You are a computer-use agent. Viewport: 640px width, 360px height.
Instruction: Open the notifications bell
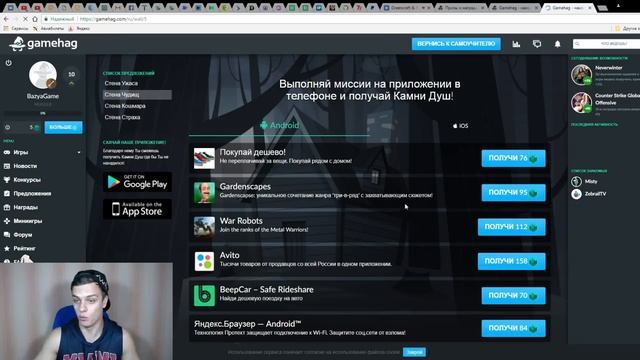point(557,44)
